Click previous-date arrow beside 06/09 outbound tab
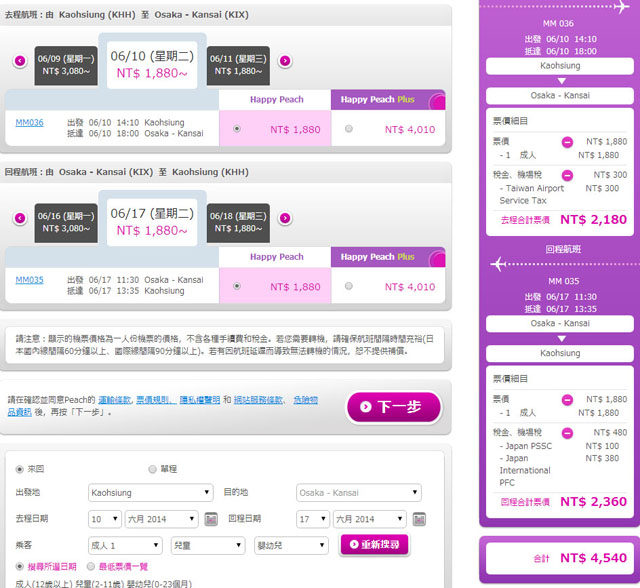 (20, 61)
